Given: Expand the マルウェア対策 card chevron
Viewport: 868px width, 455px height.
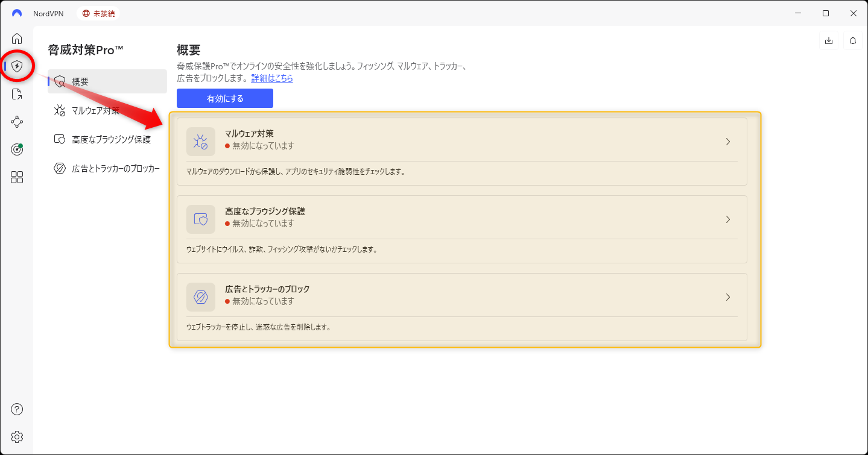Looking at the screenshot, I should pyautogui.click(x=728, y=142).
